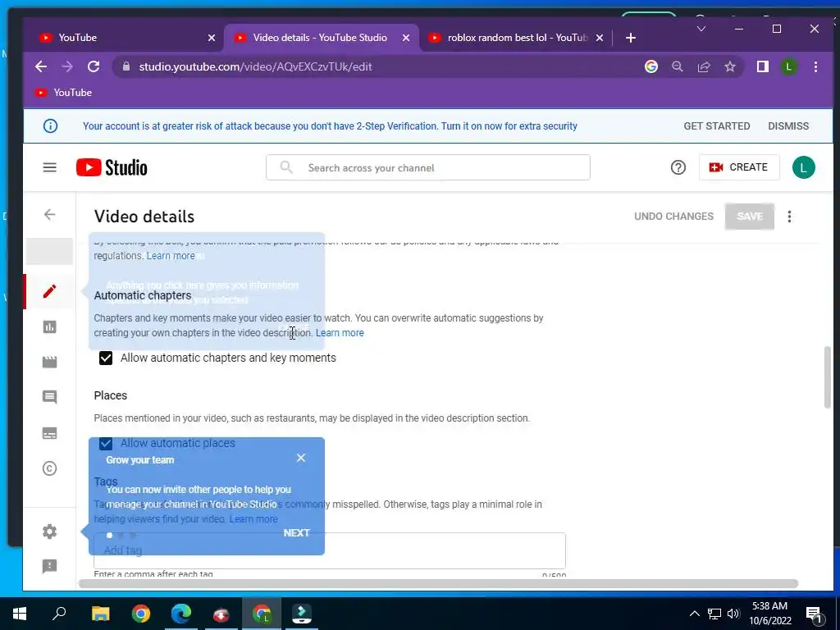Open the Subtitles icon in sidebar
The height and width of the screenshot is (630, 840).
tap(49, 433)
